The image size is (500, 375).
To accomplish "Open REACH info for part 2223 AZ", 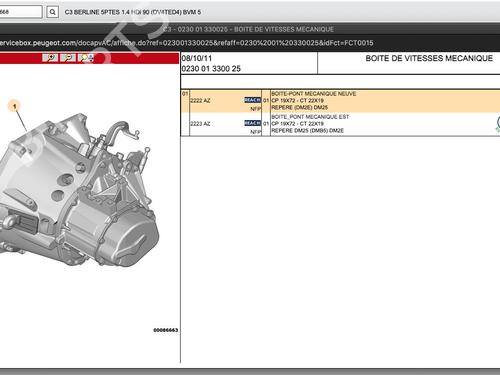I will pos(252,123).
